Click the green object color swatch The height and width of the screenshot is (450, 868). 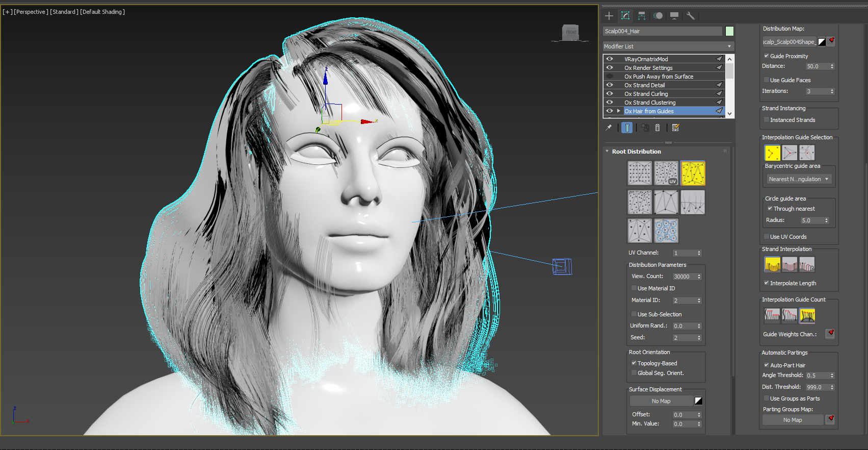[729, 31]
